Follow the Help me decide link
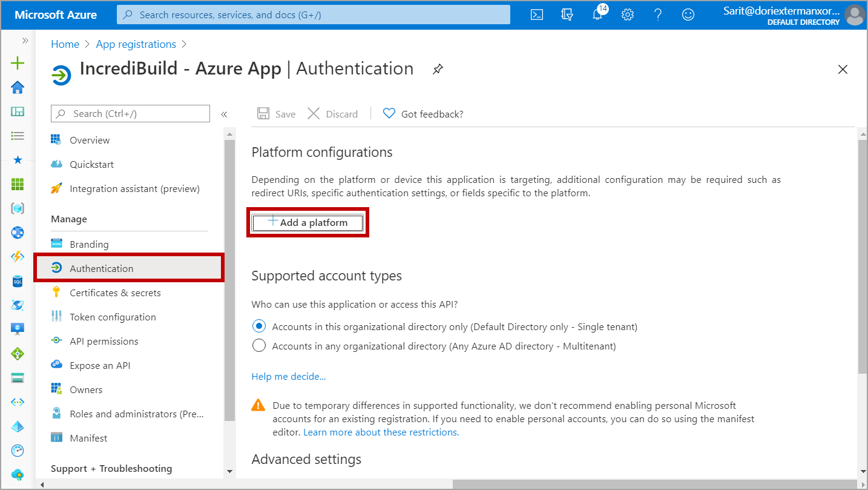The image size is (868, 490). coord(289,376)
